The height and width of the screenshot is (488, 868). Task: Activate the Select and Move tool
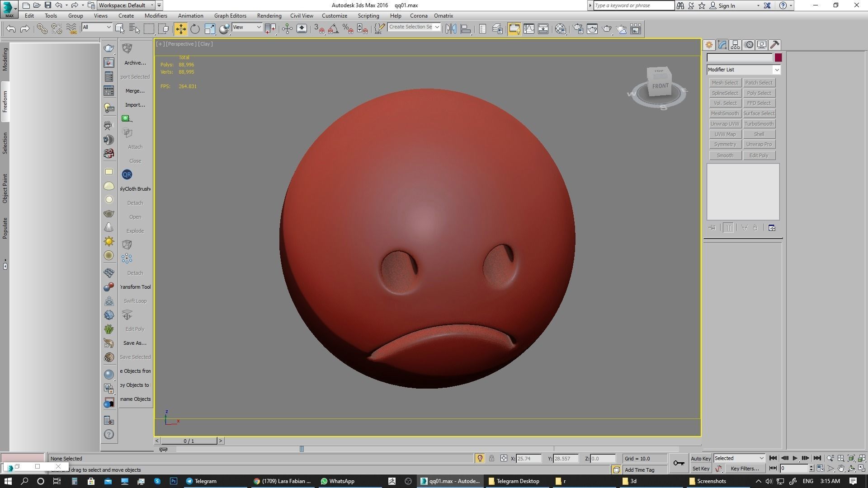pyautogui.click(x=180, y=29)
